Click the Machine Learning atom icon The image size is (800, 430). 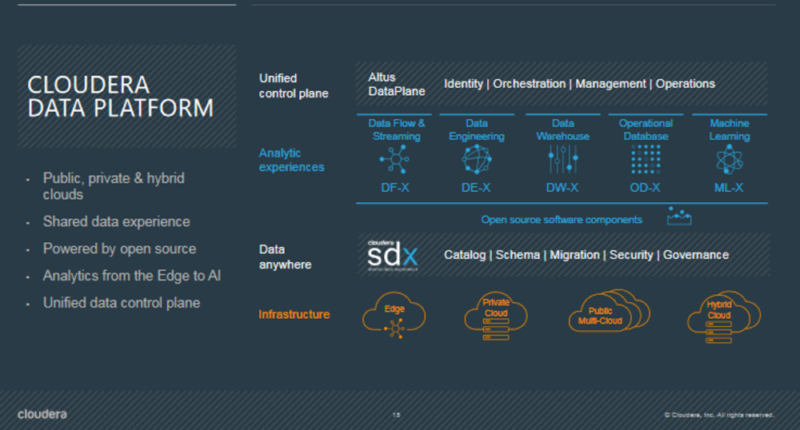point(730,159)
